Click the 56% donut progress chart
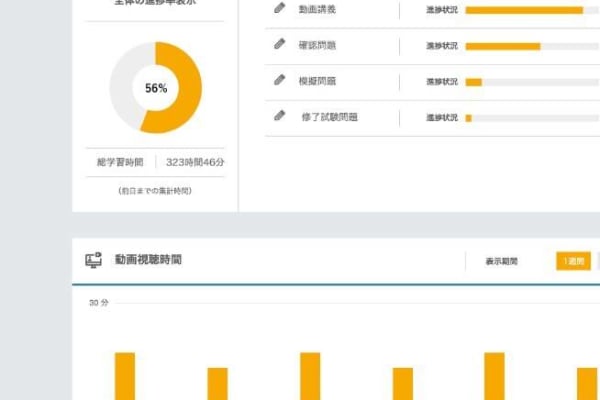Image resolution: width=600 pixels, height=400 pixels. click(155, 88)
